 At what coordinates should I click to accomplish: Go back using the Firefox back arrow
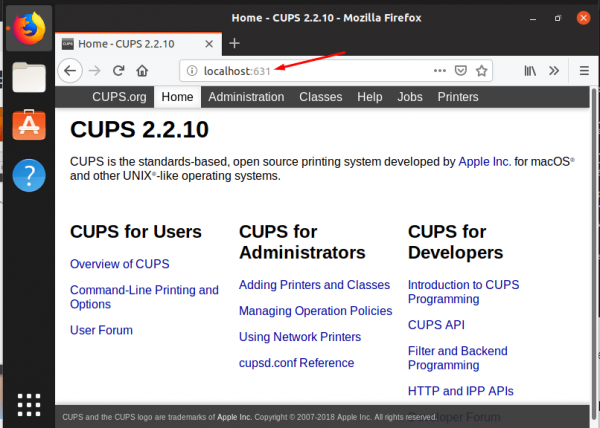70,71
